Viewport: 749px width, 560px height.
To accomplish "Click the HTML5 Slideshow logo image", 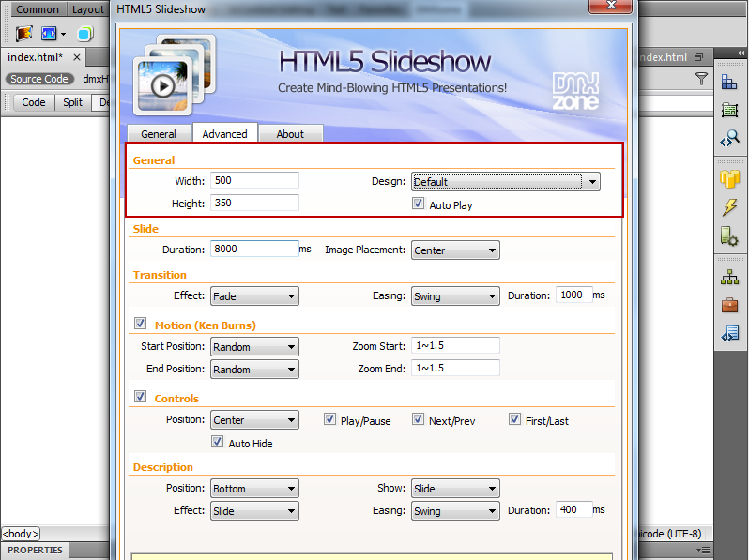I will (x=174, y=75).
